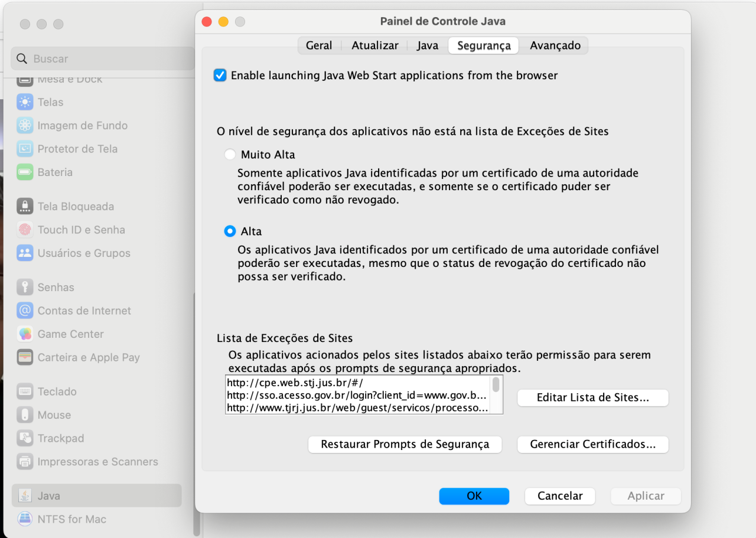Open Imagem de Fundo settings label
Image resolution: width=756 pixels, height=538 pixels.
coord(83,125)
